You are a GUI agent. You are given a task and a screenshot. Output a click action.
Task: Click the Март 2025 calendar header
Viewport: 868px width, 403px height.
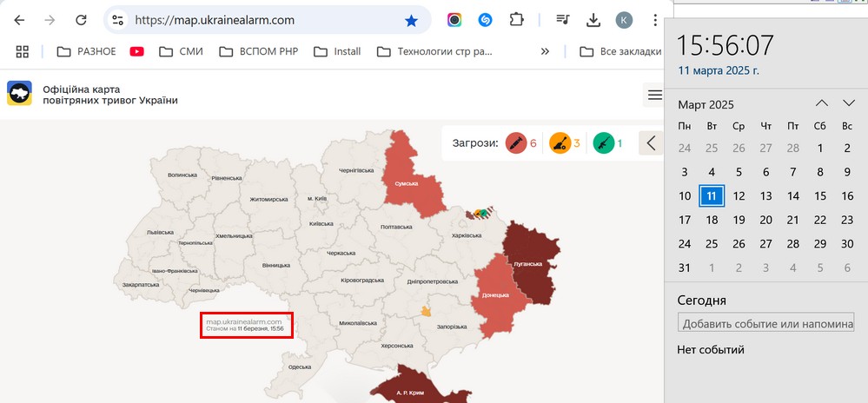706,104
